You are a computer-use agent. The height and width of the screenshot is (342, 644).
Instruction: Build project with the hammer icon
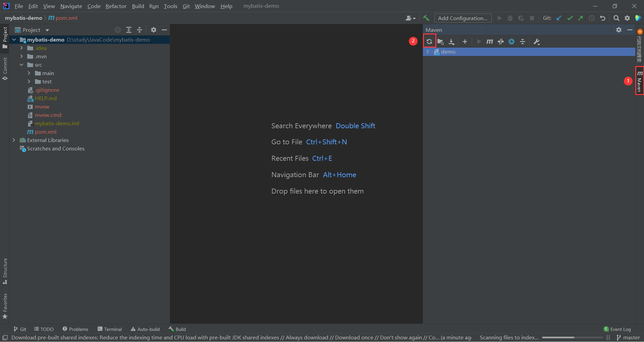coord(426,18)
